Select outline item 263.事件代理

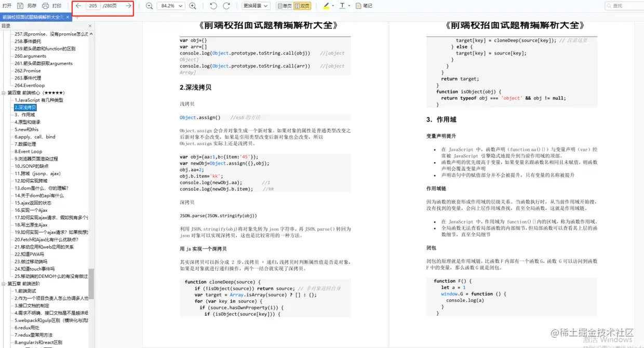tap(28, 78)
